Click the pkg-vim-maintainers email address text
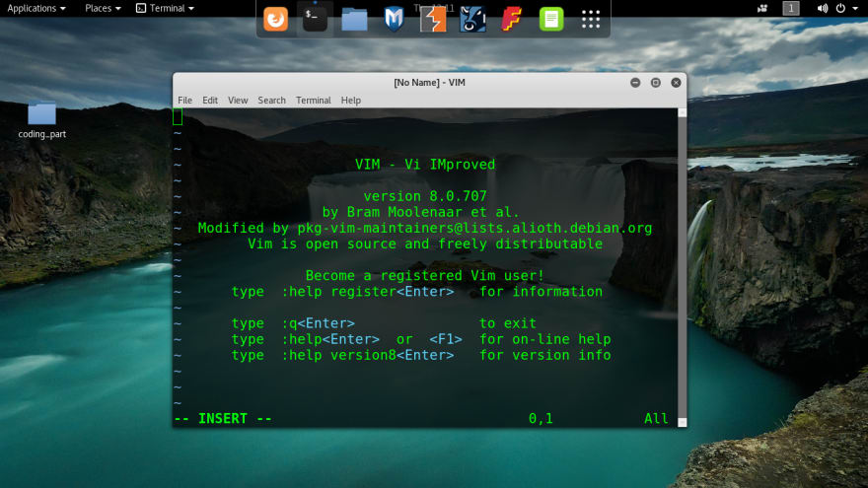 point(474,228)
